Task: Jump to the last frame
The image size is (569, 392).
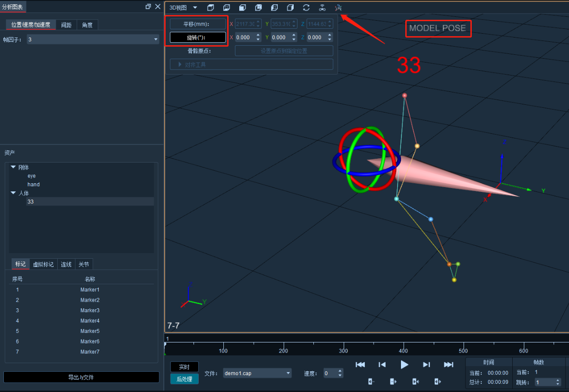Action: pyautogui.click(x=449, y=365)
